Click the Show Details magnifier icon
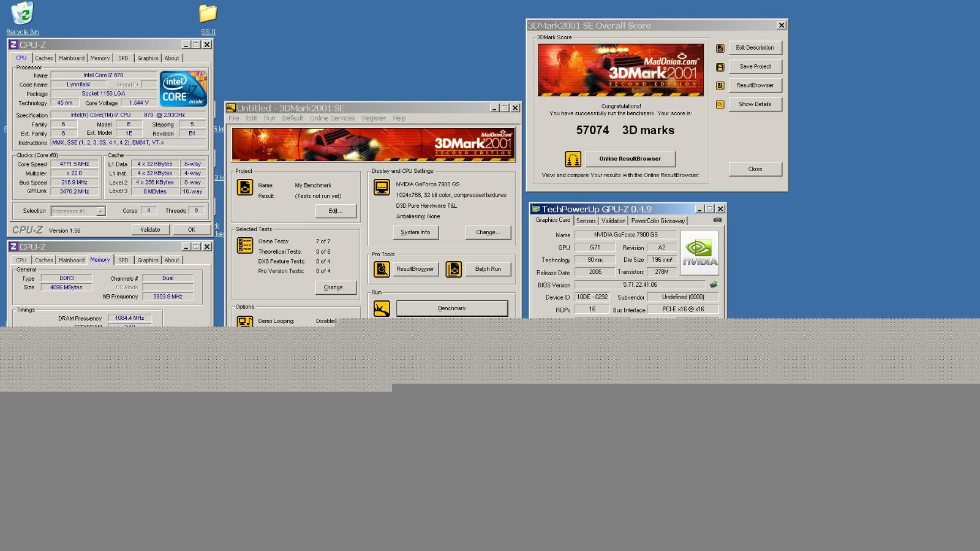Image resolution: width=980 pixels, height=551 pixels. (x=720, y=104)
